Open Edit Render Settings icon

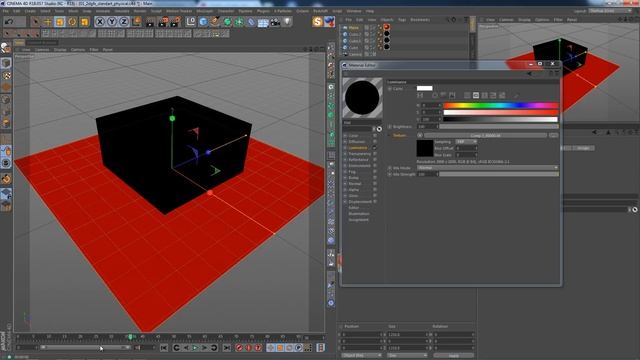tap(176, 22)
